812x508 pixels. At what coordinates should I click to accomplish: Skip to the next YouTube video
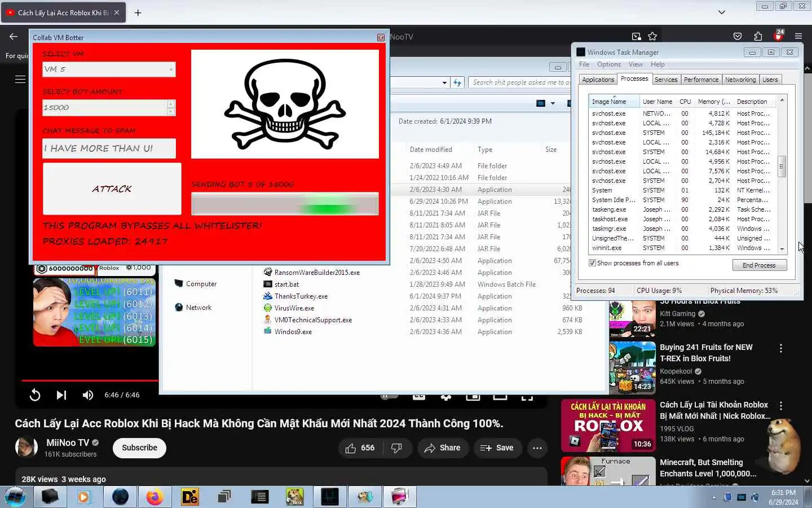[x=61, y=395]
